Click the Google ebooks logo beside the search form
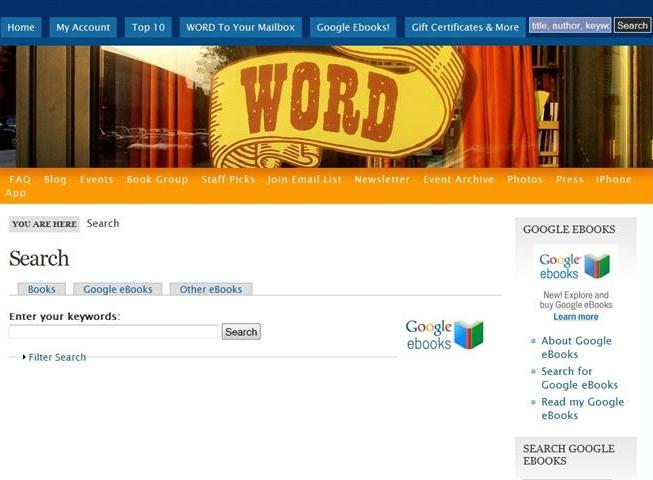The height and width of the screenshot is (480, 653). 444,334
